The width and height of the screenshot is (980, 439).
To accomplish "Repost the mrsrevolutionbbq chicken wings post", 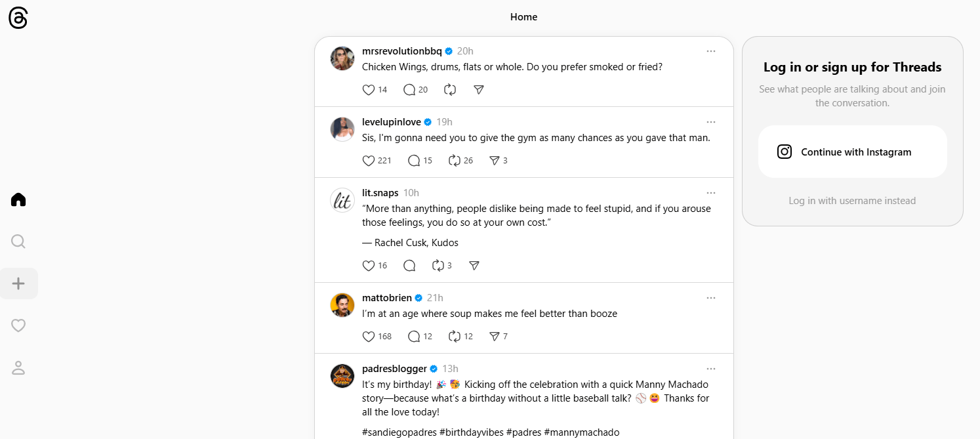I will click(450, 90).
